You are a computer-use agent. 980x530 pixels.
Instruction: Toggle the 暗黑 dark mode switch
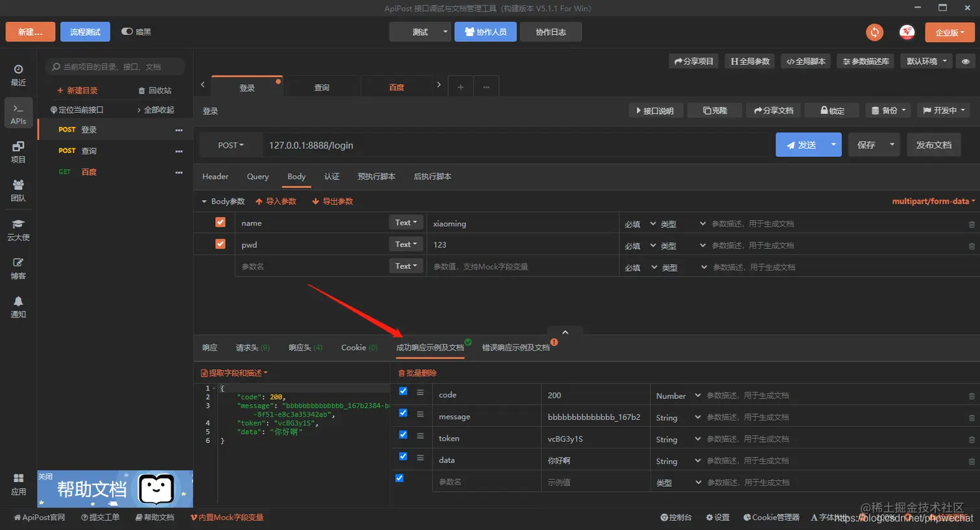click(127, 32)
